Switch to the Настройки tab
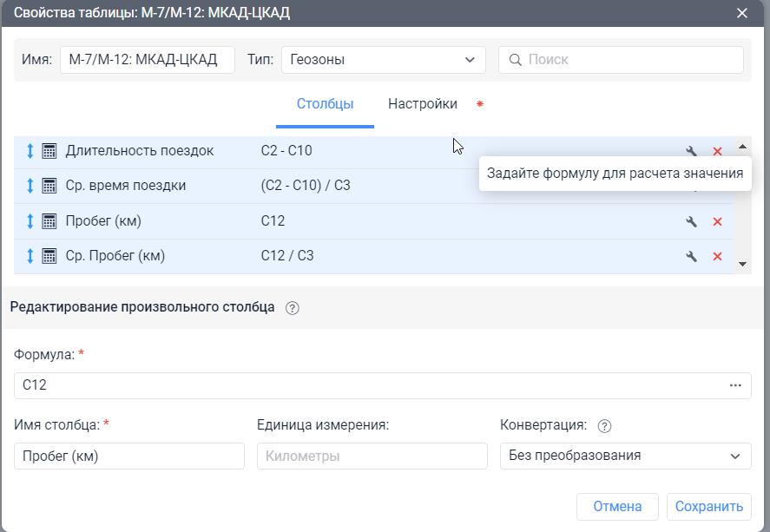 pyautogui.click(x=423, y=104)
